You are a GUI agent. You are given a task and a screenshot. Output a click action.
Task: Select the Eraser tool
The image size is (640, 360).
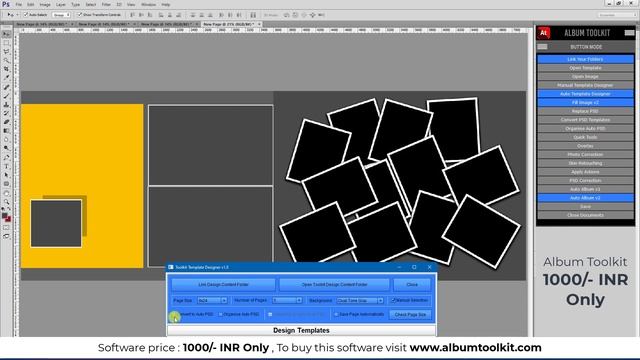[6, 122]
